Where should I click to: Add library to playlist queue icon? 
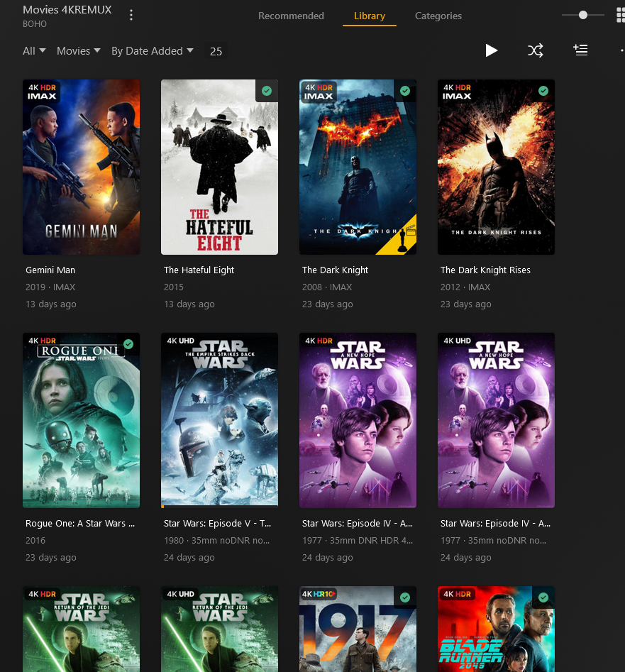(580, 50)
